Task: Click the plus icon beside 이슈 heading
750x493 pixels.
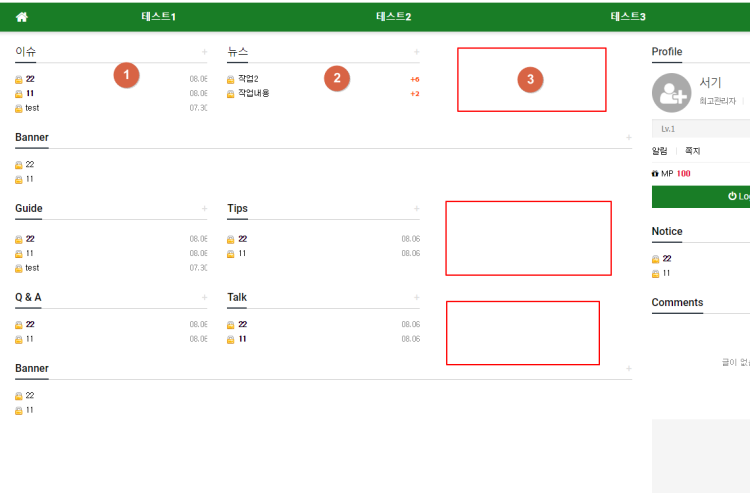Action: 204,52
